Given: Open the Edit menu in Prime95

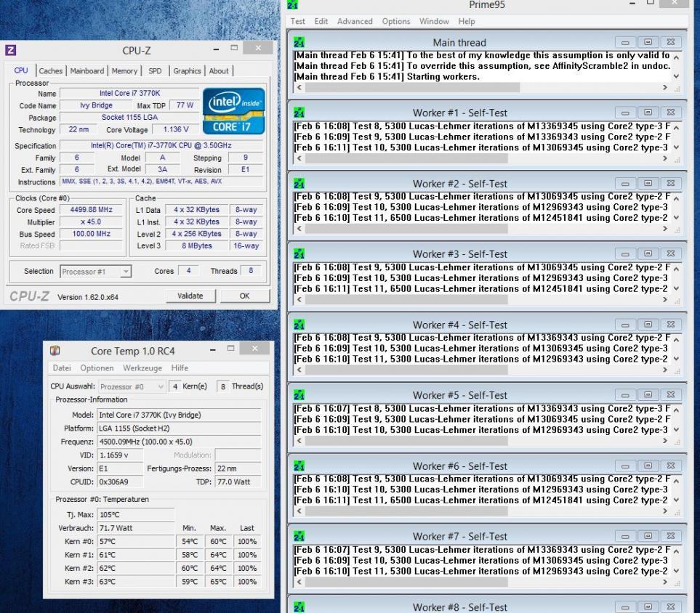Looking at the screenshot, I should (321, 21).
